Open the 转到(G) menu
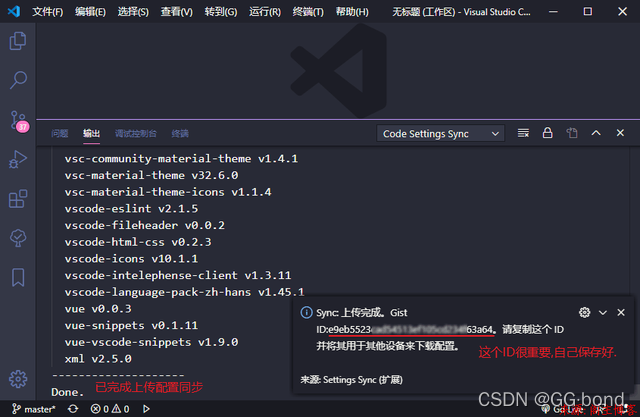The width and height of the screenshot is (640, 417). [221, 12]
